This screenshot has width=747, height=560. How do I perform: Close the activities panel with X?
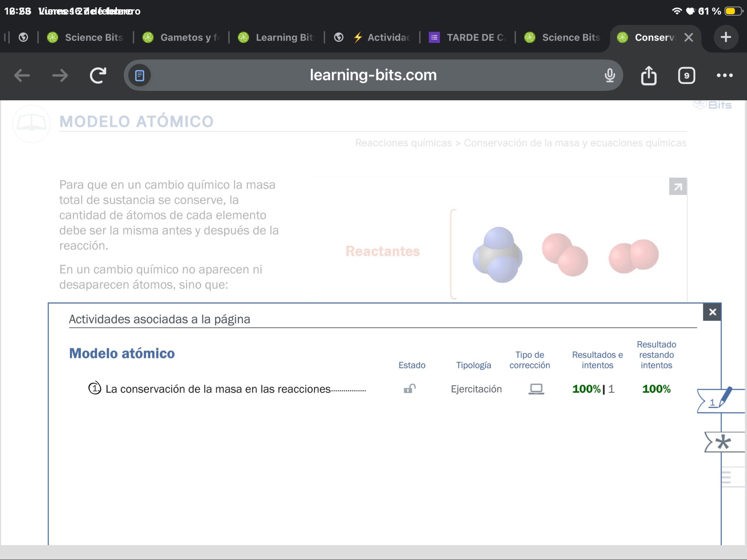tap(712, 312)
